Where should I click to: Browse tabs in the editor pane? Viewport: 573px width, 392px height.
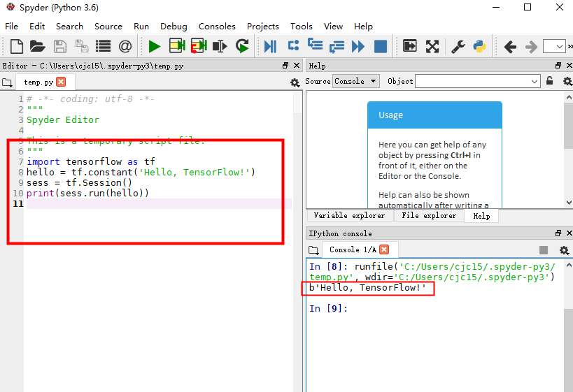[7, 82]
